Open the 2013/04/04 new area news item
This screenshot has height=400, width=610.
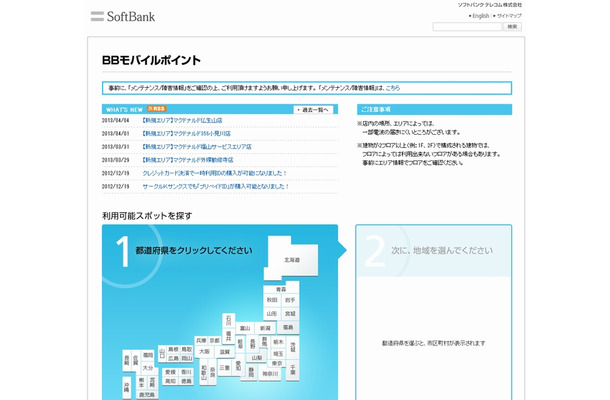tap(182, 121)
